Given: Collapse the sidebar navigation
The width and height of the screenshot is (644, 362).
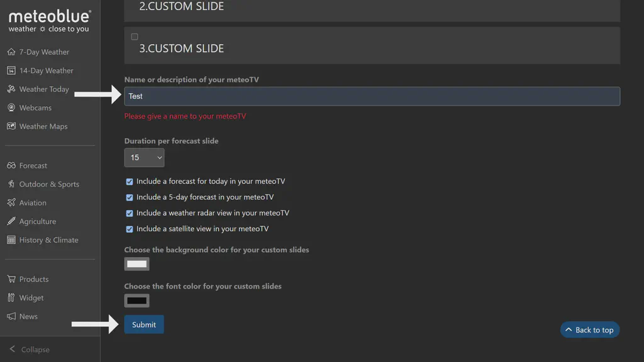Looking at the screenshot, I should tap(29, 349).
